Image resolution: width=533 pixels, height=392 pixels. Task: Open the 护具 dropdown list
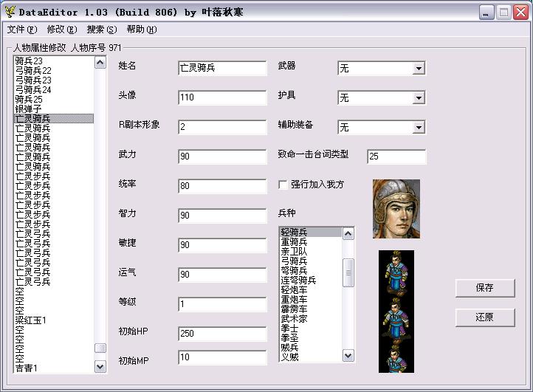click(419, 98)
